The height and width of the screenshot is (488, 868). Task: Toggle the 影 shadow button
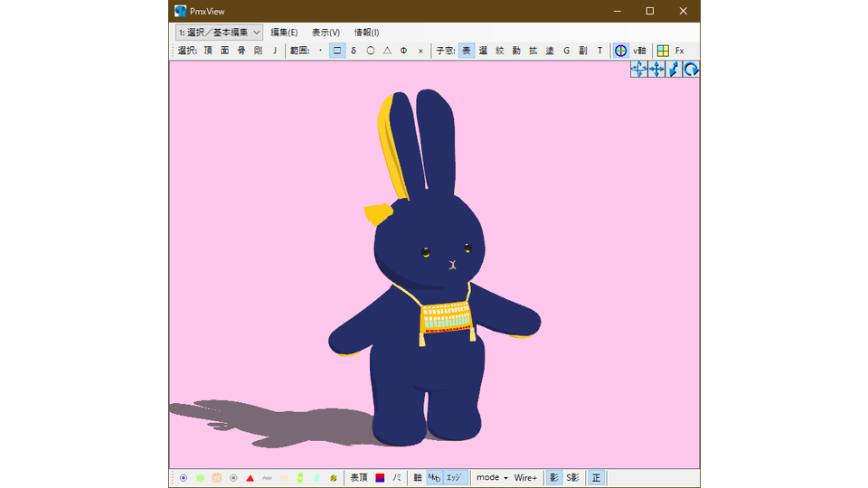coord(554,477)
